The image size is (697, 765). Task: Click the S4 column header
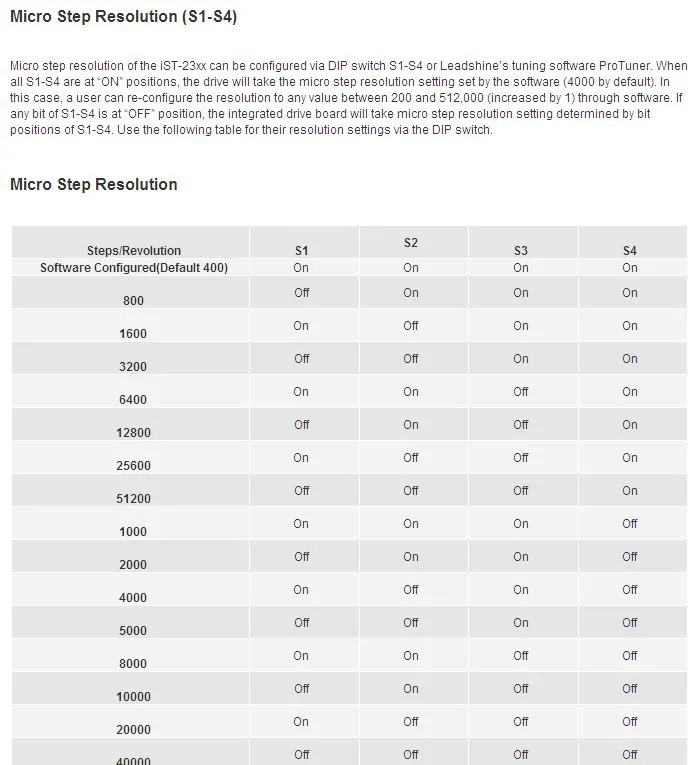[x=630, y=251]
